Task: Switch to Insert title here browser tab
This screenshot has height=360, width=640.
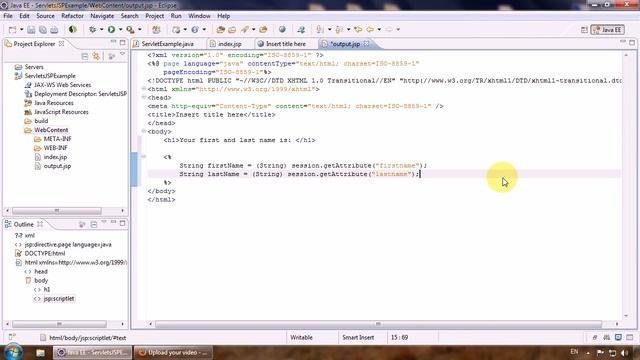Action: 286,44
